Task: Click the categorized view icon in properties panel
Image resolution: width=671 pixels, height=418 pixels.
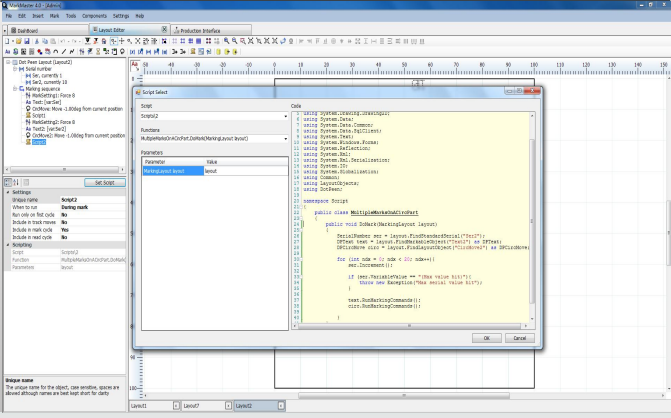Action: (8, 183)
